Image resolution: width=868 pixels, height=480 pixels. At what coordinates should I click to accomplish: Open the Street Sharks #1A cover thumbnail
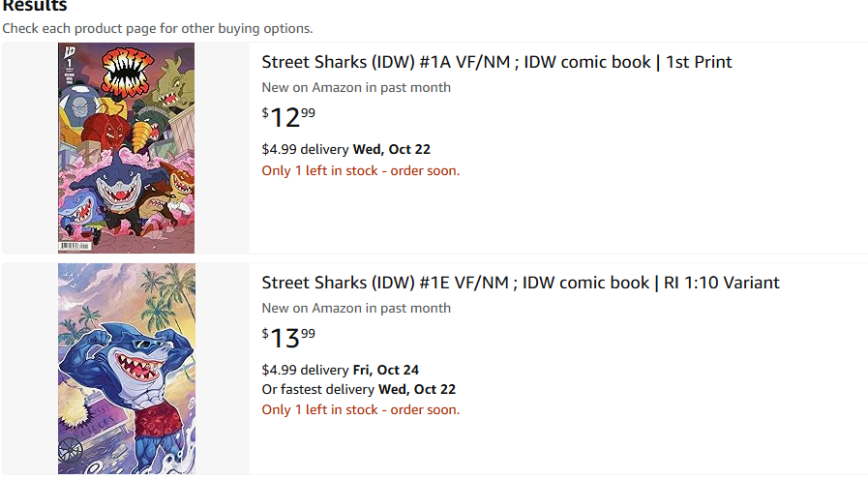pyautogui.click(x=126, y=148)
